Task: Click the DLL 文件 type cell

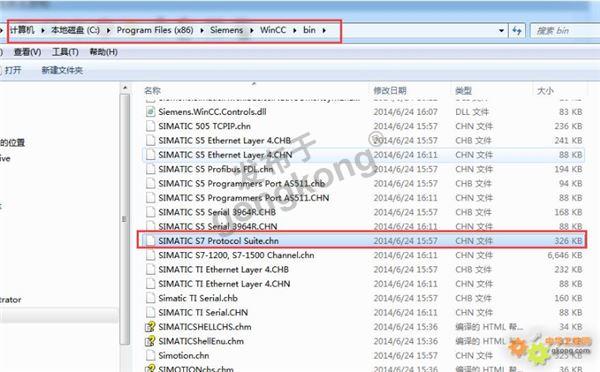Action: pyautogui.click(x=472, y=112)
